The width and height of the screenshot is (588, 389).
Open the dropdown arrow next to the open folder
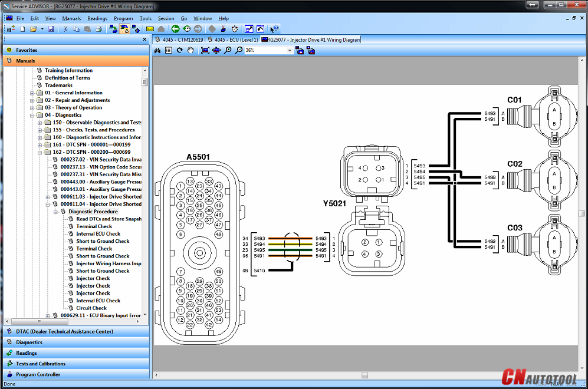42,29
